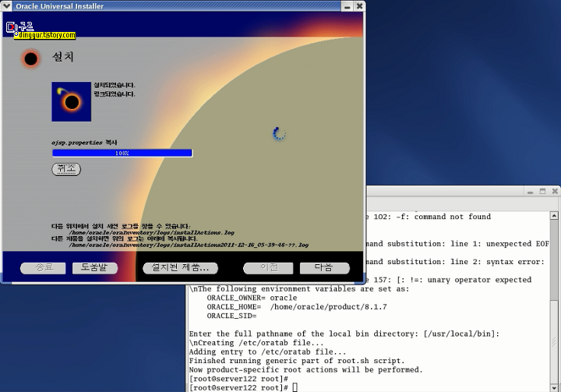Click 'ORACLE_HOME= /home/oracle/product/8.1.7' terminal line
Screen dimensions: 561x392
(297, 307)
